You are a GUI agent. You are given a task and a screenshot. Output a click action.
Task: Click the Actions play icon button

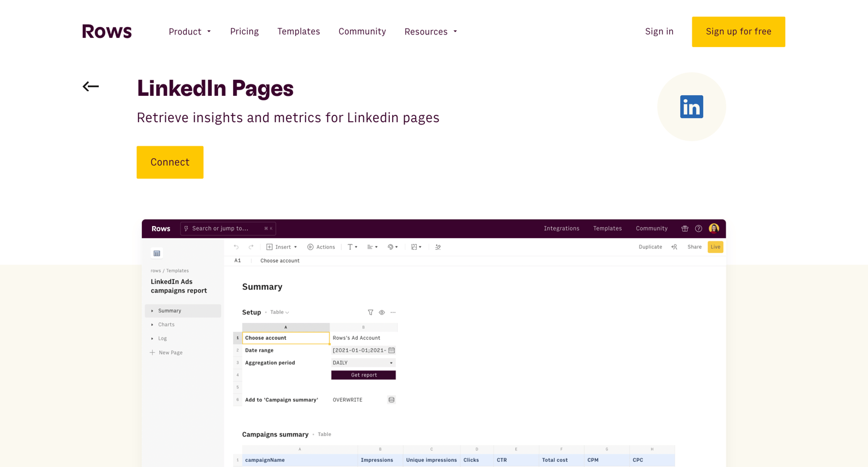(x=321, y=247)
